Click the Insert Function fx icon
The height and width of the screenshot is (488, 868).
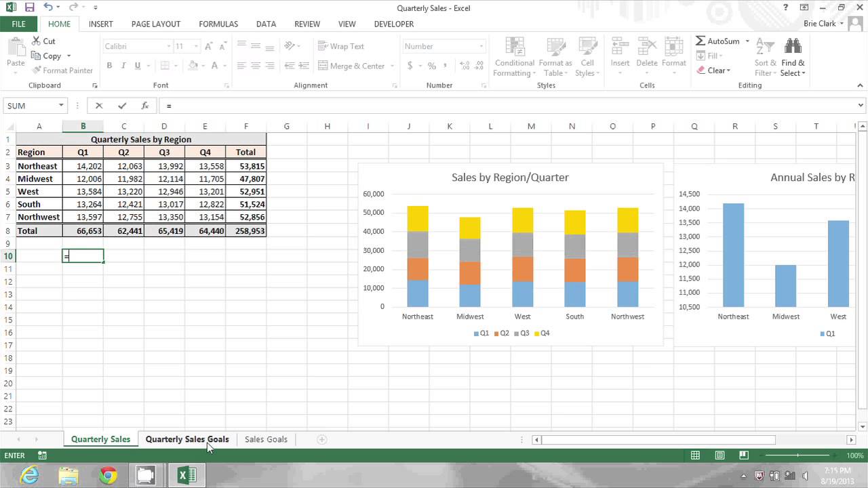[144, 106]
